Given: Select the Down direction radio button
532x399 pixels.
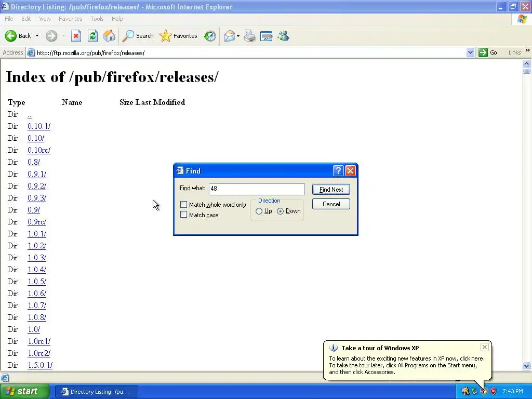Looking at the screenshot, I should tap(280, 211).
